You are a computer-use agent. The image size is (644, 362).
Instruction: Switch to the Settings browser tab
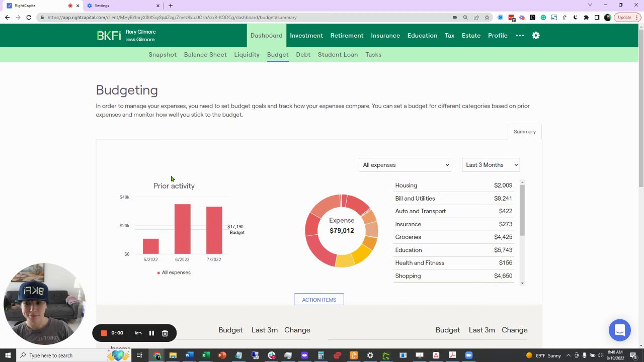[123, 6]
